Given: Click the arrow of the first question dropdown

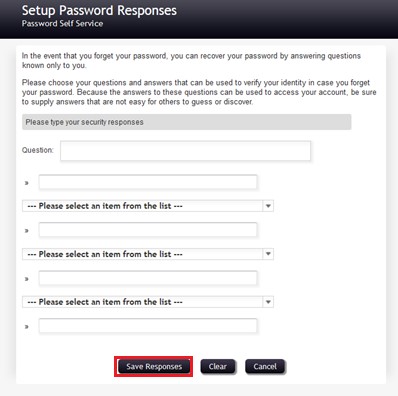Looking at the screenshot, I should click(268, 206).
